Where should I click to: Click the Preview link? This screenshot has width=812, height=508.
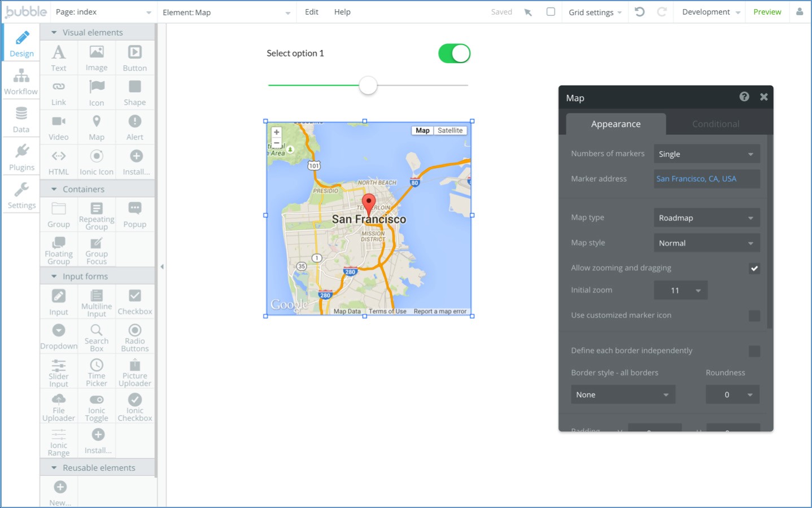[767, 12]
